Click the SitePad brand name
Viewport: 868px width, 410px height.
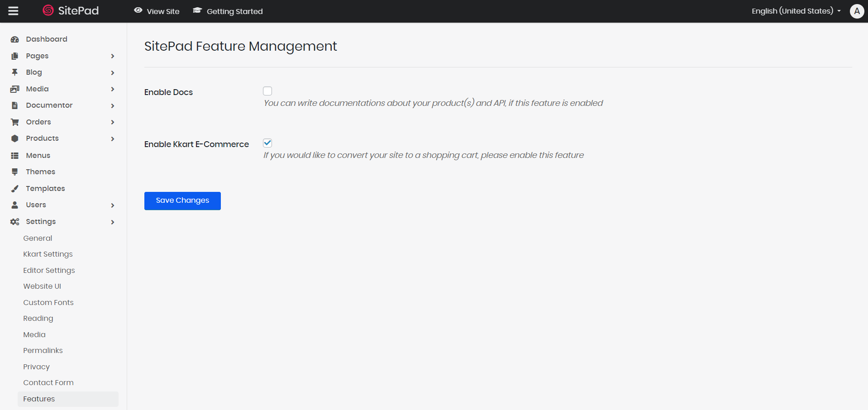coord(78,10)
